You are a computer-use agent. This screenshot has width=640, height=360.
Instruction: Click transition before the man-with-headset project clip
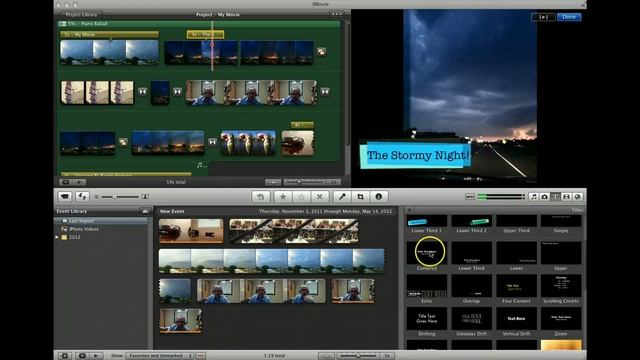tap(178, 92)
